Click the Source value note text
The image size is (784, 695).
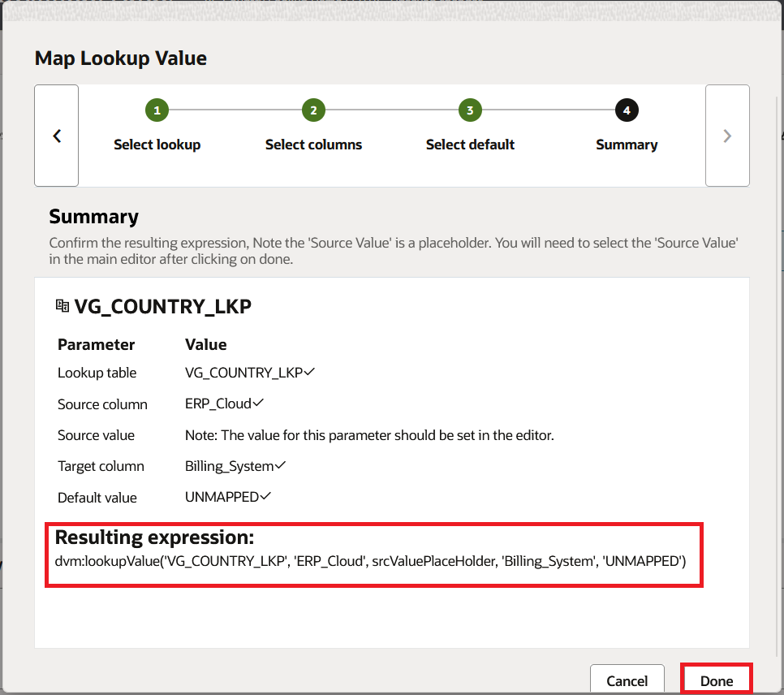pyautogui.click(x=369, y=435)
